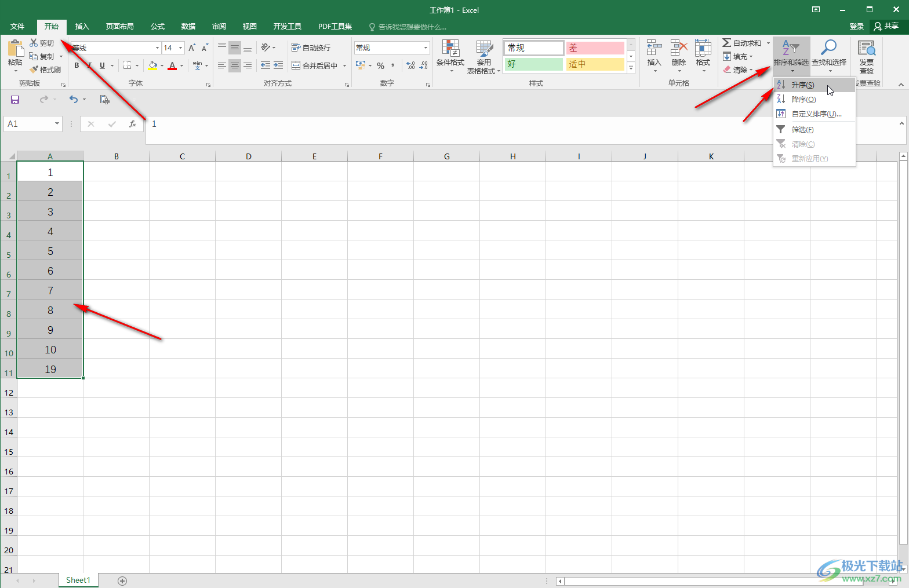Toggle middle vertical alignment
This screenshot has width=909, height=588.
point(235,48)
